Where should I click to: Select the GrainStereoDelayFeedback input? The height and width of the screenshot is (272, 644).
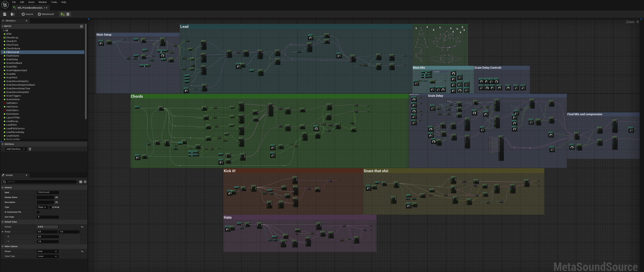(21, 85)
